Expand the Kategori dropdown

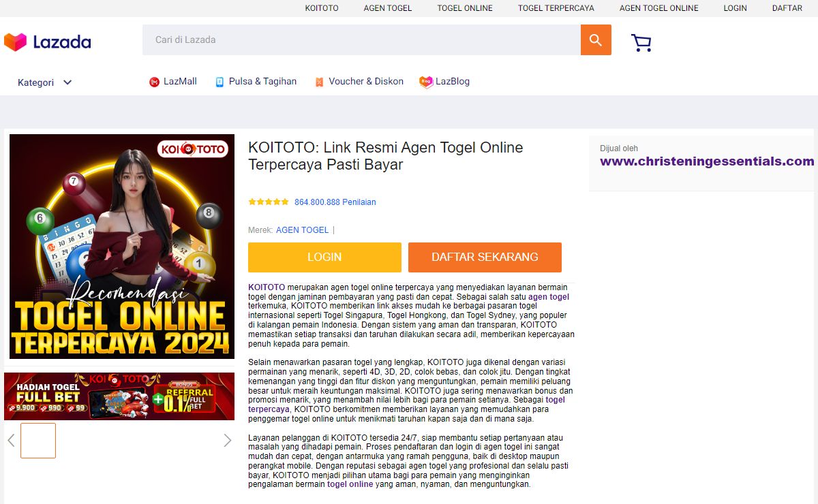click(x=45, y=82)
